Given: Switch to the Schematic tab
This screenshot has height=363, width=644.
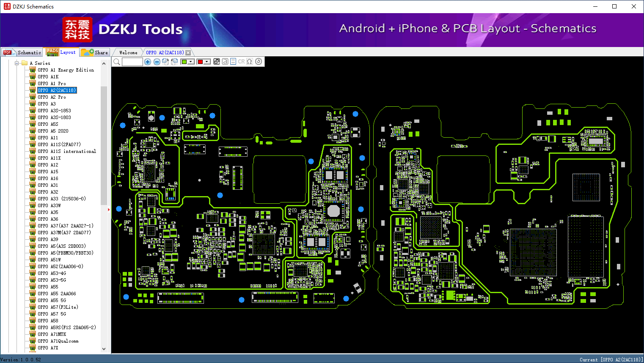Looking at the screenshot, I should pos(22,53).
